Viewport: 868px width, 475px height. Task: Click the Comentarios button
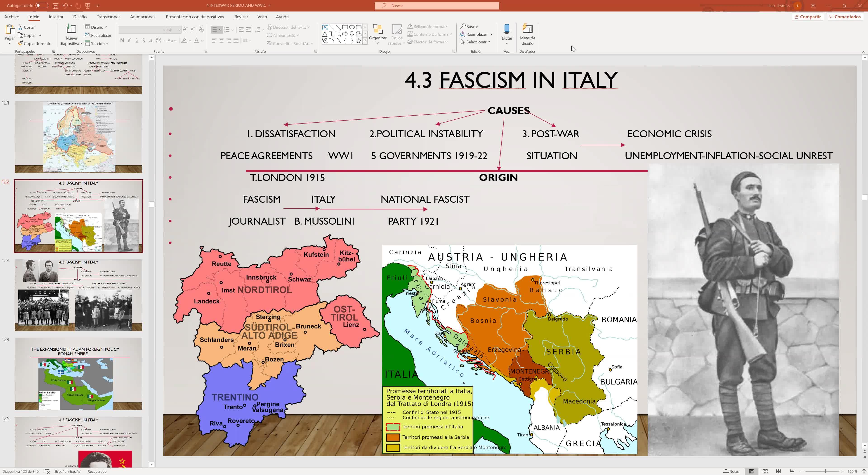[845, 17]
